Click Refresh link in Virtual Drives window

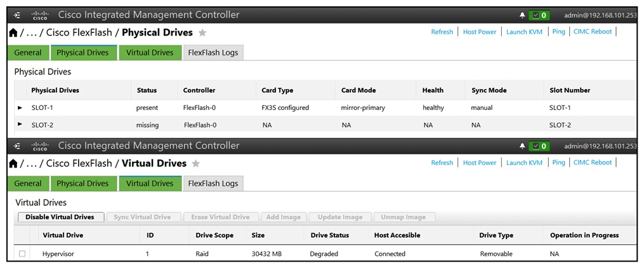click(x=442, y=163)
